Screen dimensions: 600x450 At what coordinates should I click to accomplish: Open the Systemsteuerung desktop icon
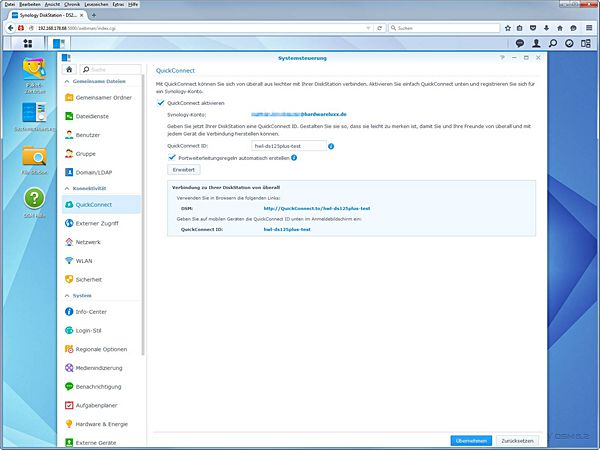click(34, 117)
